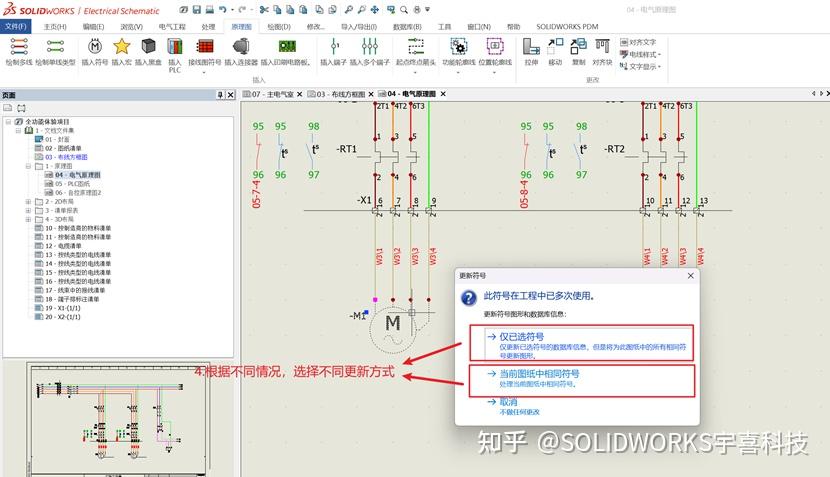Image resolution: width=830 pixels, height=477 pixels.
Task: Click the 复制 copy icon in ribbon
Action: pos(579,47)
